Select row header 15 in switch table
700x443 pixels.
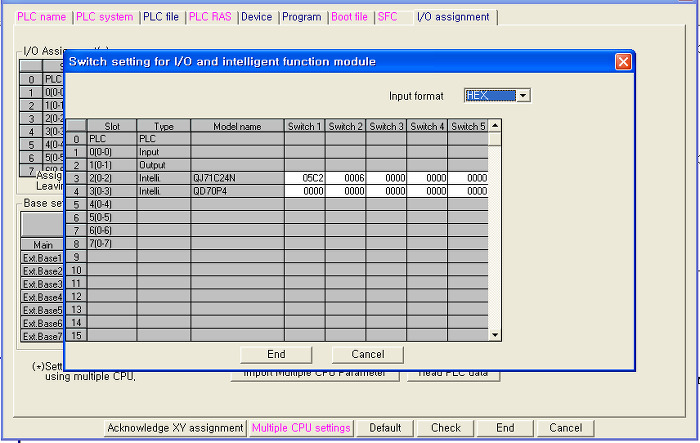[x=76, y=335]
